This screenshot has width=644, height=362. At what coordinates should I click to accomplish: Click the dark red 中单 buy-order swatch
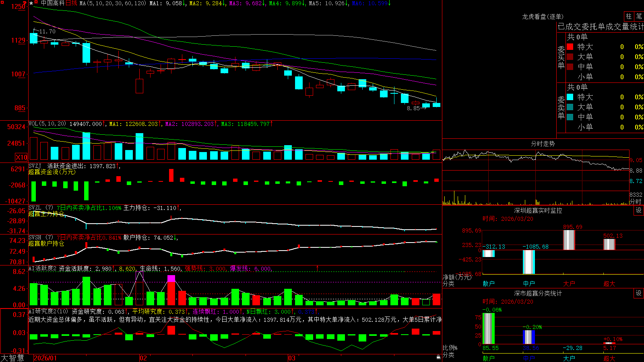coord(570,67)
